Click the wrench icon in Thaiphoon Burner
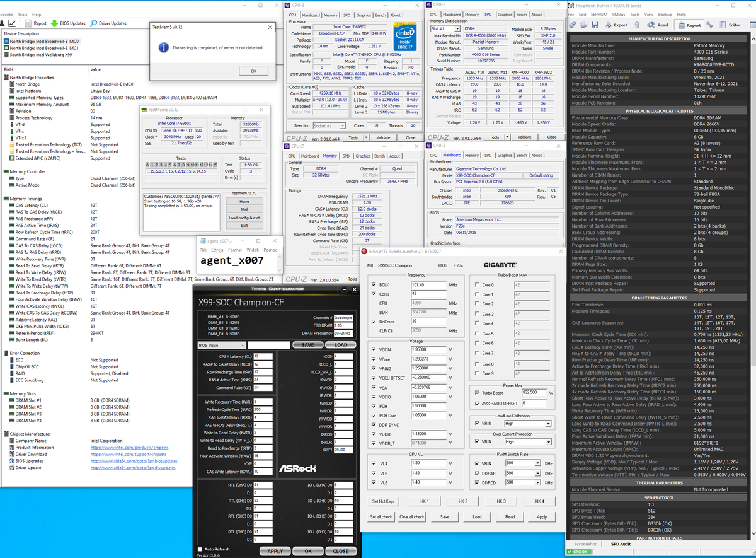756x558 pixels. point(710,25)
